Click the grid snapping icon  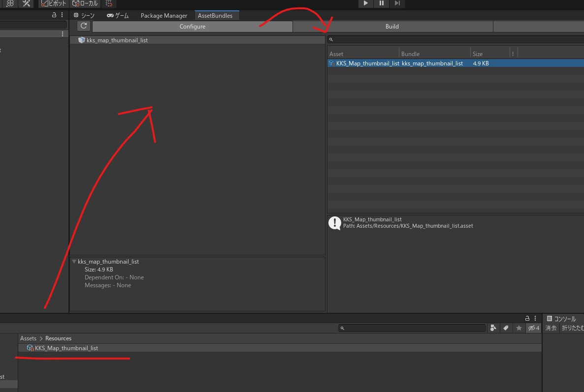(109, 3)
